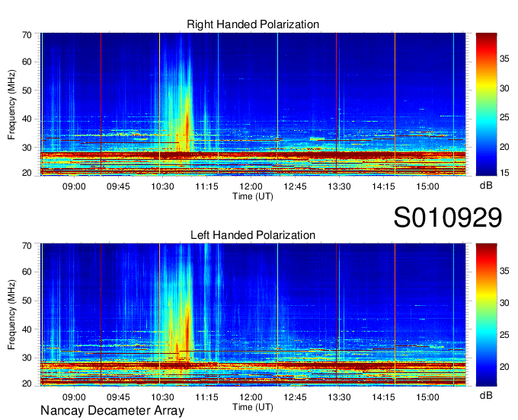Click "Frequency (MHz)" label of Left Handed plot
This screenshot has width=518, height=420.
pyautogui.click(x=11, y=315)
